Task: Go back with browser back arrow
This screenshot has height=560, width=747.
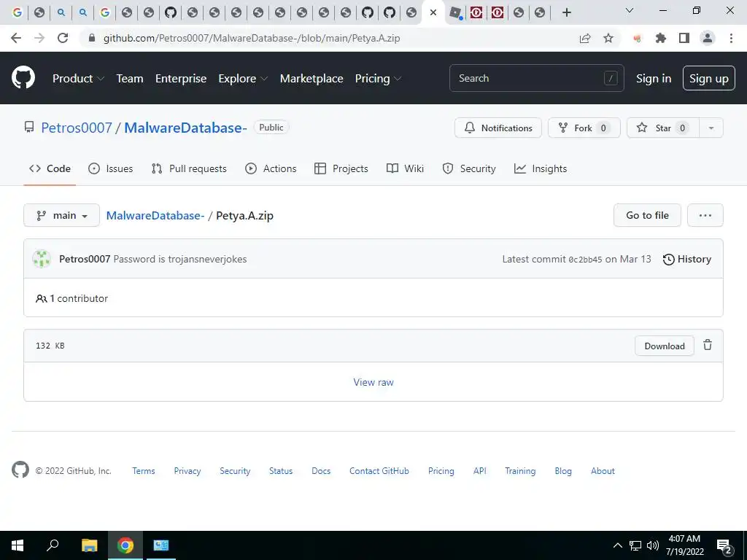Action: [16, 38]
